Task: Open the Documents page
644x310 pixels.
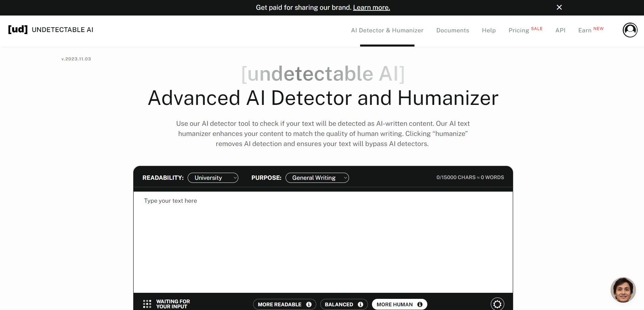Action: point(453,30)
